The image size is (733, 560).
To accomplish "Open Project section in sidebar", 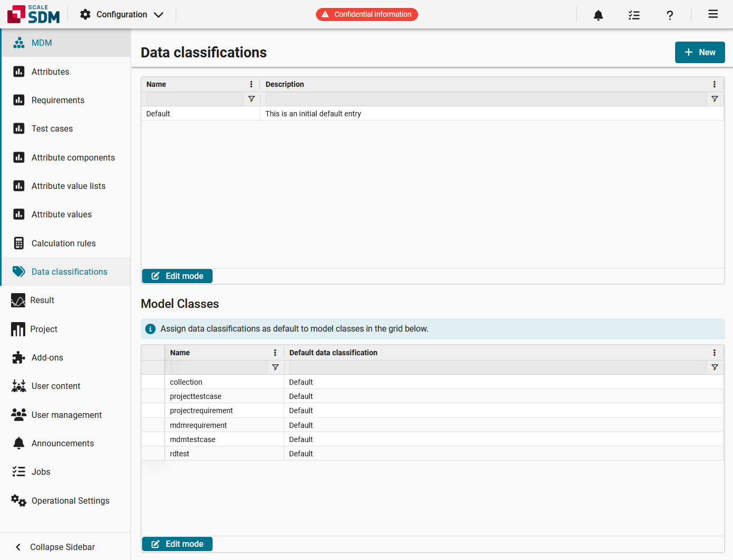I will (x=65, y=329).
